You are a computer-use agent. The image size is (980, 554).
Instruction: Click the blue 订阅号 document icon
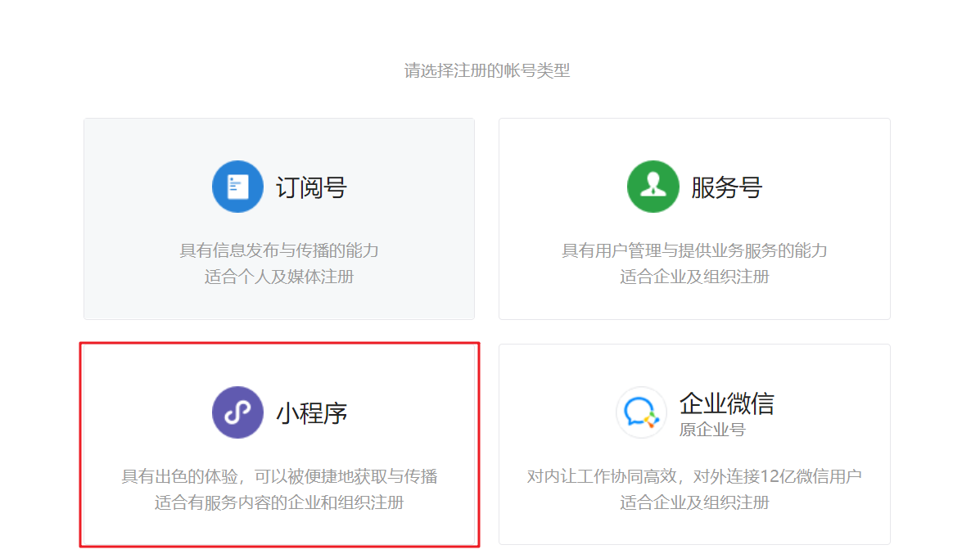coord(237,187)
